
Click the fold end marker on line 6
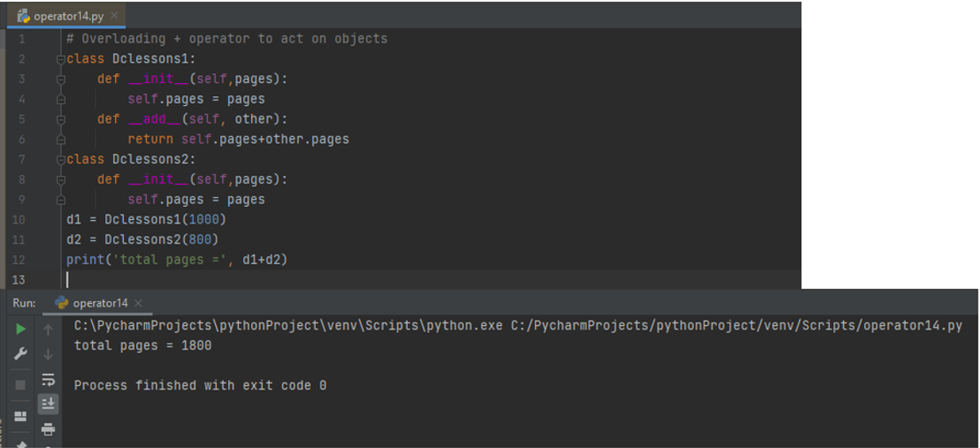pos(60,139)
